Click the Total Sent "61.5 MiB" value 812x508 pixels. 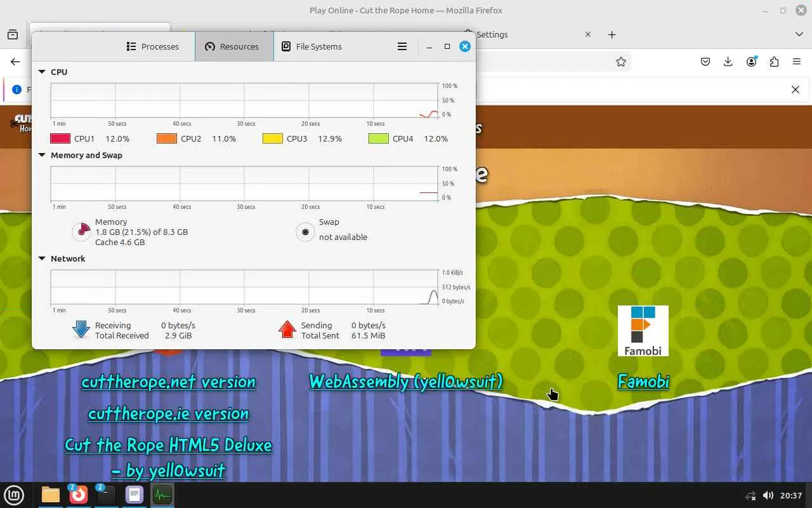368,335
